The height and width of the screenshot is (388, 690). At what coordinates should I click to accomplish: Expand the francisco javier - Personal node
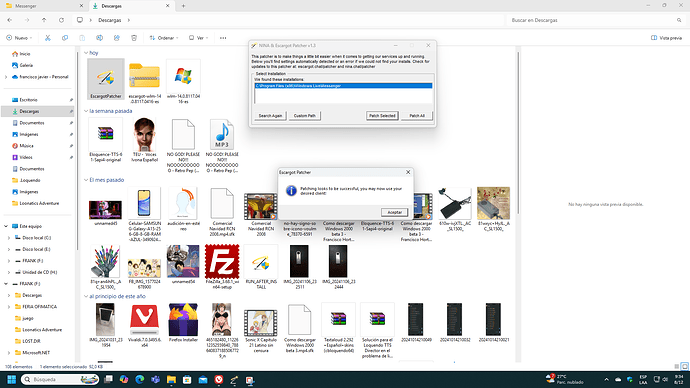coord(6,77)
